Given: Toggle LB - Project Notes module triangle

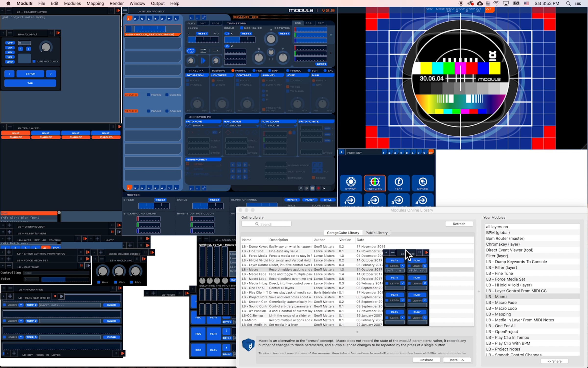Looking at the screenshot, I should (118, 11).
